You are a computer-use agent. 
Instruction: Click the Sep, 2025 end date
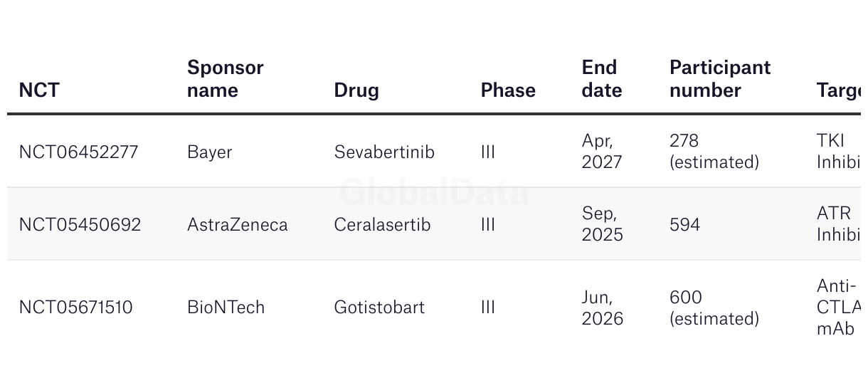pos(602,224)
